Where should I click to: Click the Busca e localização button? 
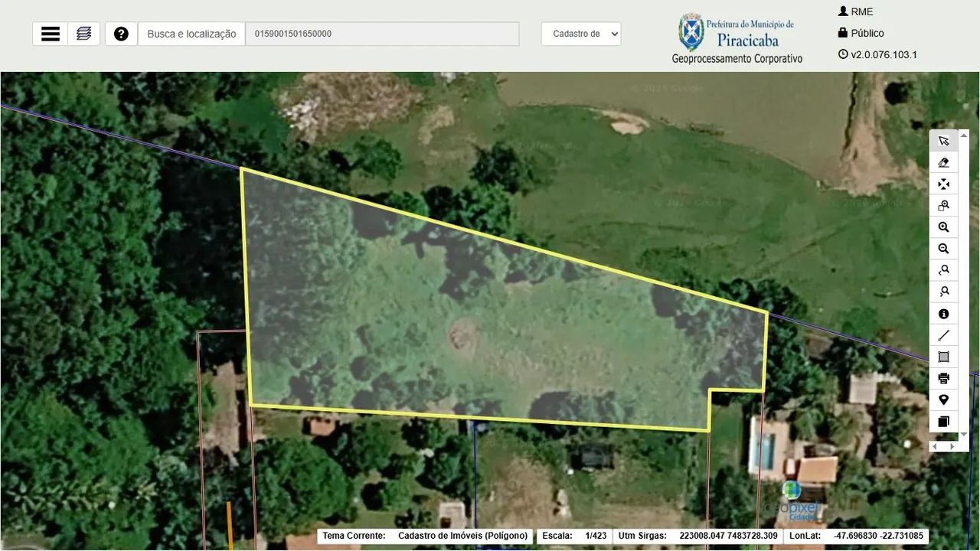coord(191,34)
